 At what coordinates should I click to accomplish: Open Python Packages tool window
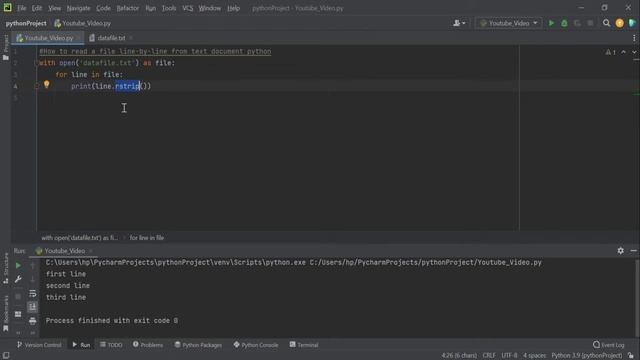pos(198,345)
